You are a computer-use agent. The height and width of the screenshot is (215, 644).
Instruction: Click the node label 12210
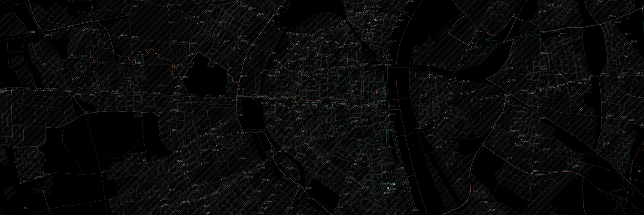[396, 27]
